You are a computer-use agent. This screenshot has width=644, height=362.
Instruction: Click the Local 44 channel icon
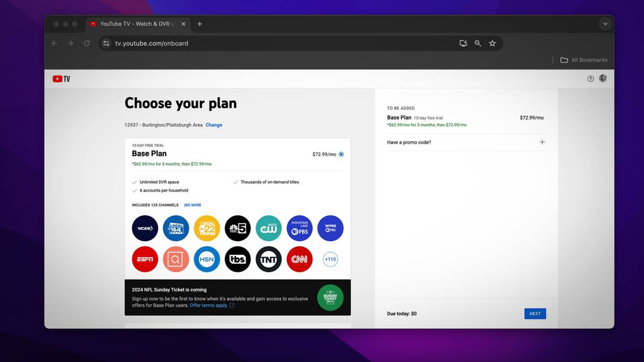point(176,228)
